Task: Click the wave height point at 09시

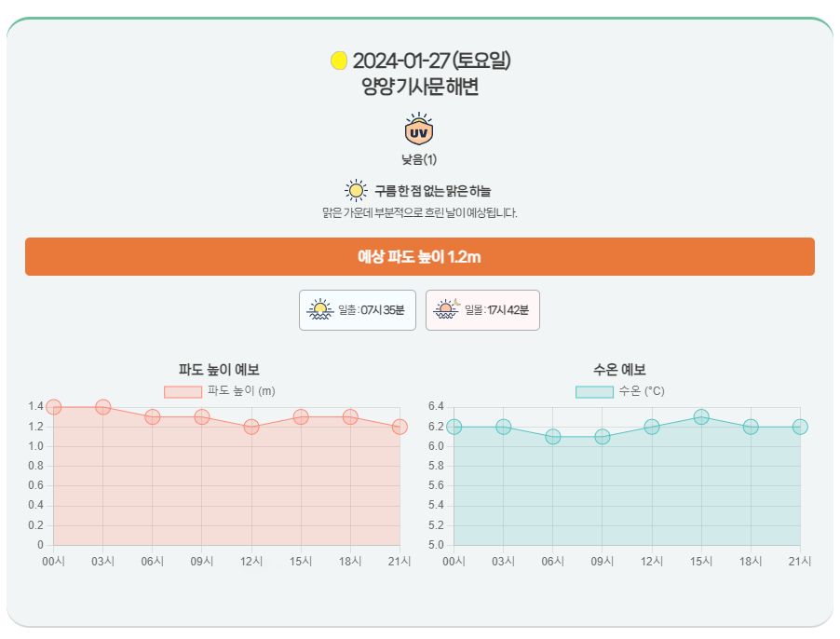Action: click(202, 416)
